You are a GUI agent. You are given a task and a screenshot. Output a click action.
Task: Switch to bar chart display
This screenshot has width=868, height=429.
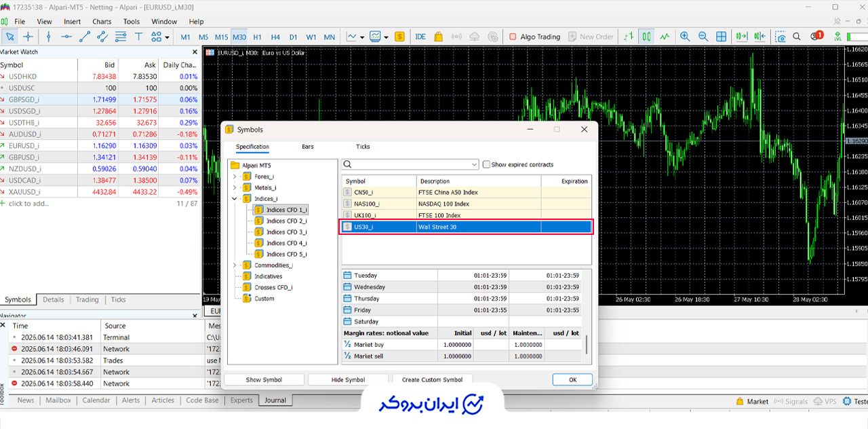tap(629, 37)
